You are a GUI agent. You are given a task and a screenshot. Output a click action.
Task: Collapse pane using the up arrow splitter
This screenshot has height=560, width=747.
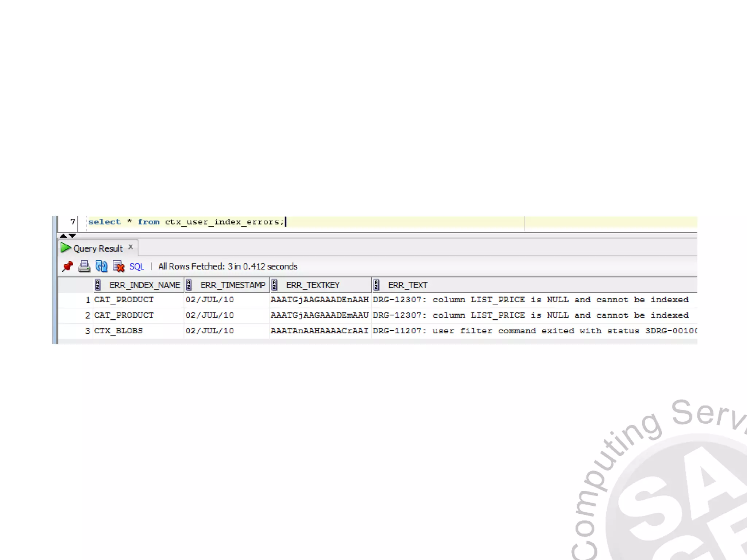pyautogui.click(x=63, y=236)
